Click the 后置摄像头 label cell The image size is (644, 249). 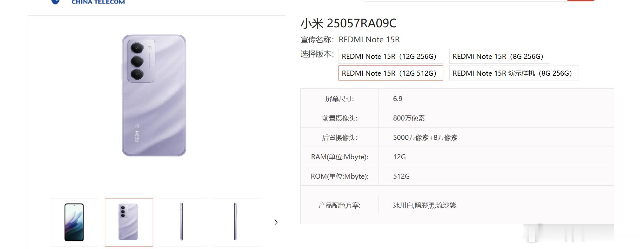tap(339, 137)
